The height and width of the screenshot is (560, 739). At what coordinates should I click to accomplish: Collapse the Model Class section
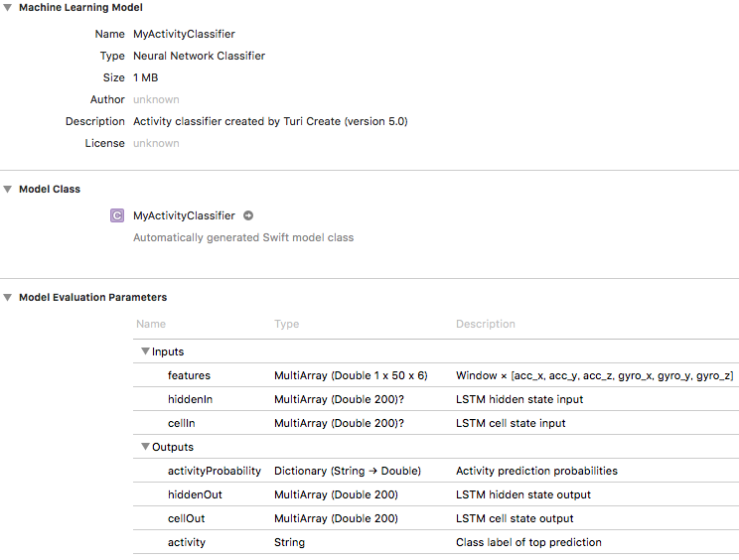(x=8, y=190)
